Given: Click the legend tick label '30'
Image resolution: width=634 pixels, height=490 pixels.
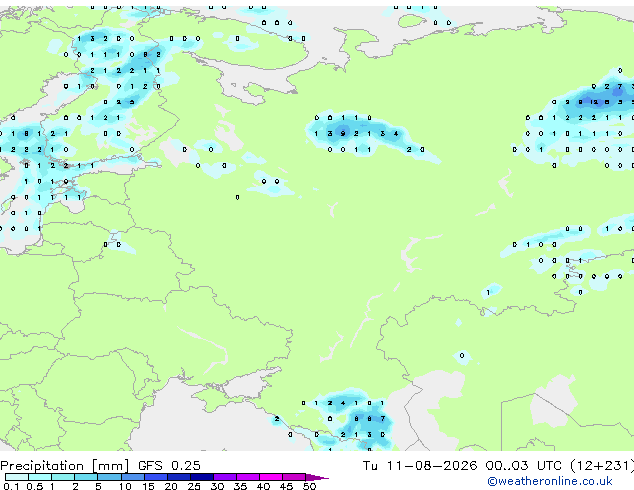Looking at the screenshot, I should (217, 486).
